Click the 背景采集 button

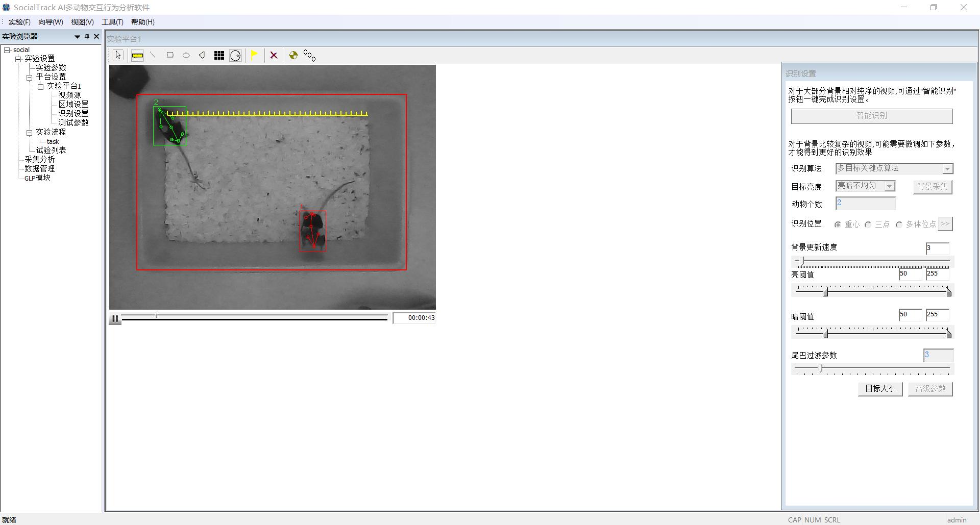[933, 187]
